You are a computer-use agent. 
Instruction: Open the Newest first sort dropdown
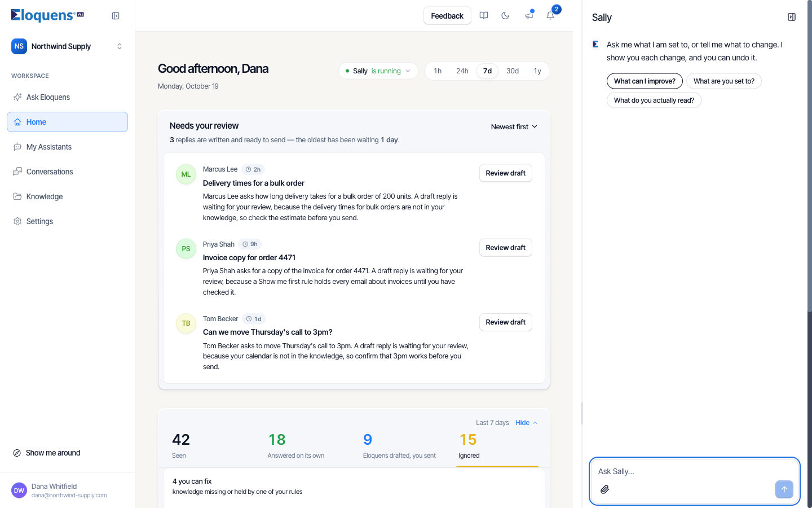(x=514, y=127)
